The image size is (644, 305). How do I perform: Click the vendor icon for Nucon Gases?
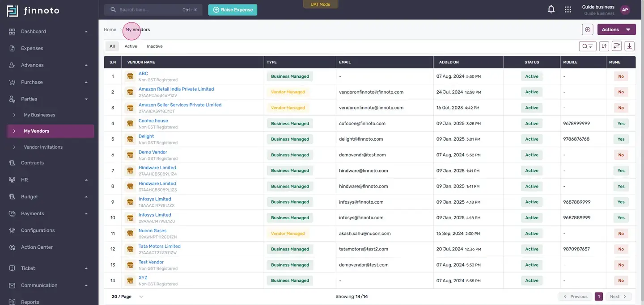tap(130, 234)
